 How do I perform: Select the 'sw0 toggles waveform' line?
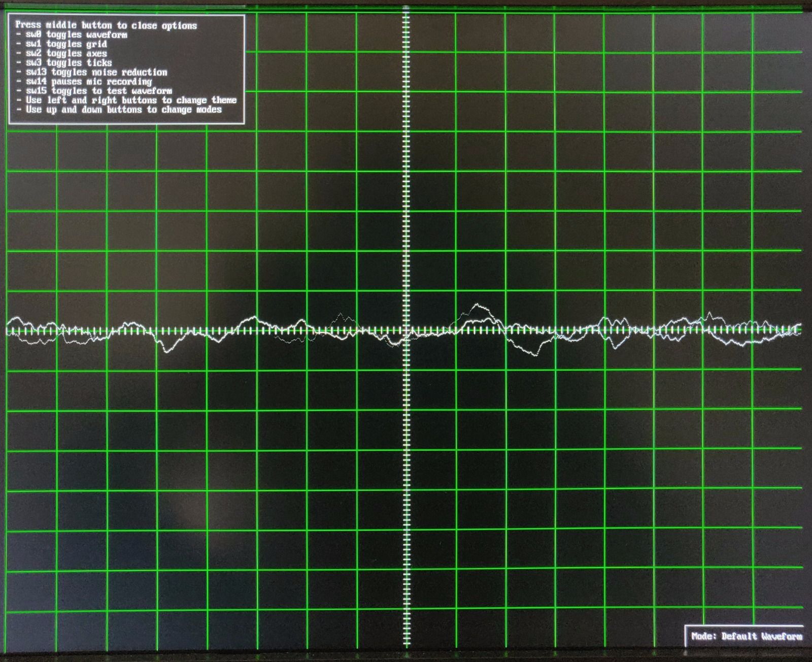(72, 35)
